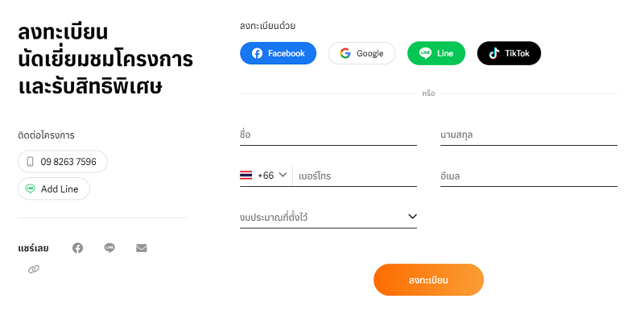644x323 pixels.
Task: Copy link using the chain icon
Action: (34, 269)
